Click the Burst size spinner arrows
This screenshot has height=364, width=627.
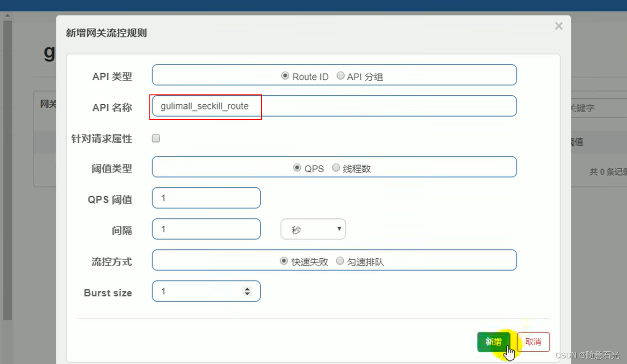pyautogui.click(x=247, y=291)
